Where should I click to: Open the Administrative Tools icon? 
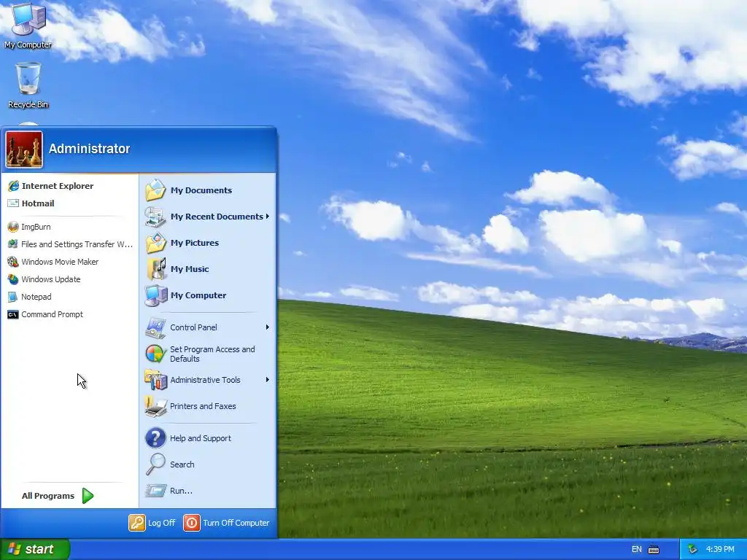click(156, 380)
